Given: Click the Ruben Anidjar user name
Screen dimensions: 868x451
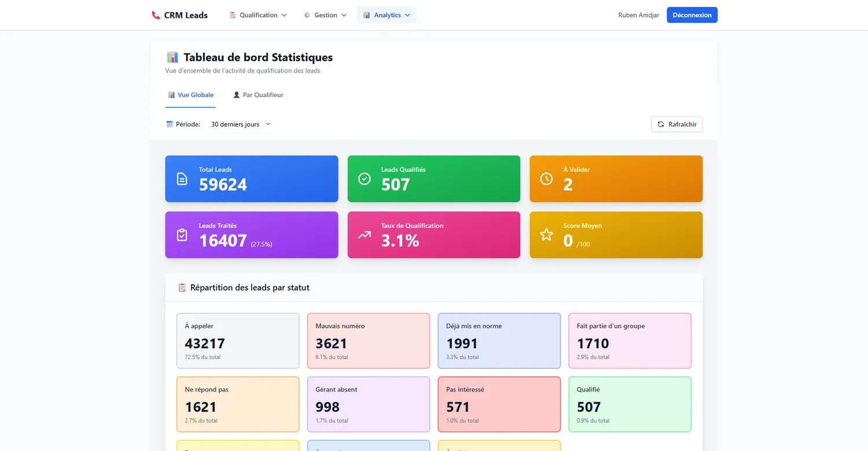Looking at the screenshot, I should 639,15.
